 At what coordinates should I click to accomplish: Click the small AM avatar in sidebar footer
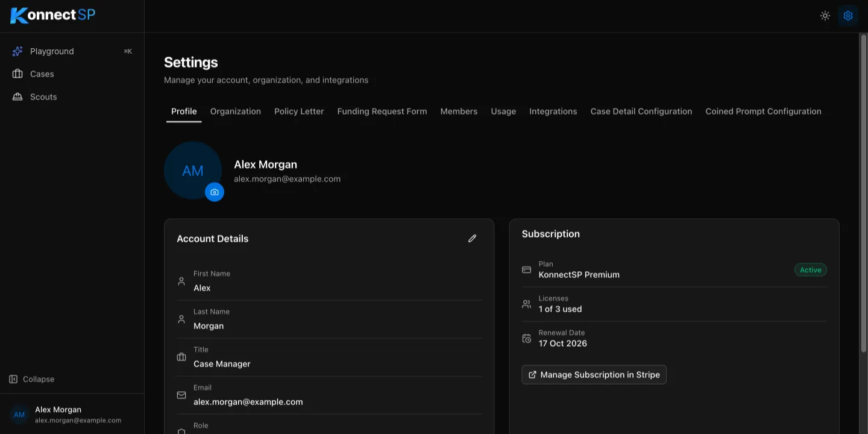(x=19, y=415)
